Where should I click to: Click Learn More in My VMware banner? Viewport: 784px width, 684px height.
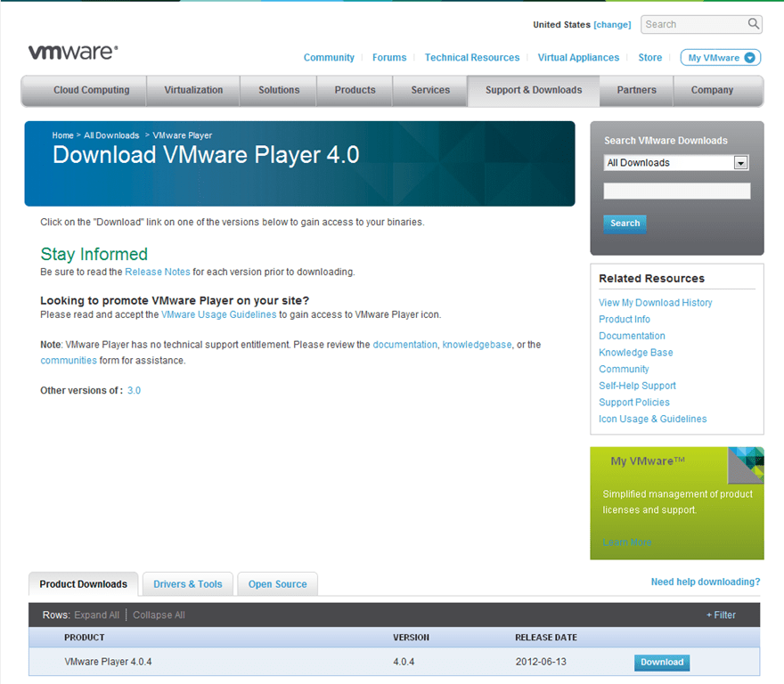pyautogui.click(x=627, y=542)
